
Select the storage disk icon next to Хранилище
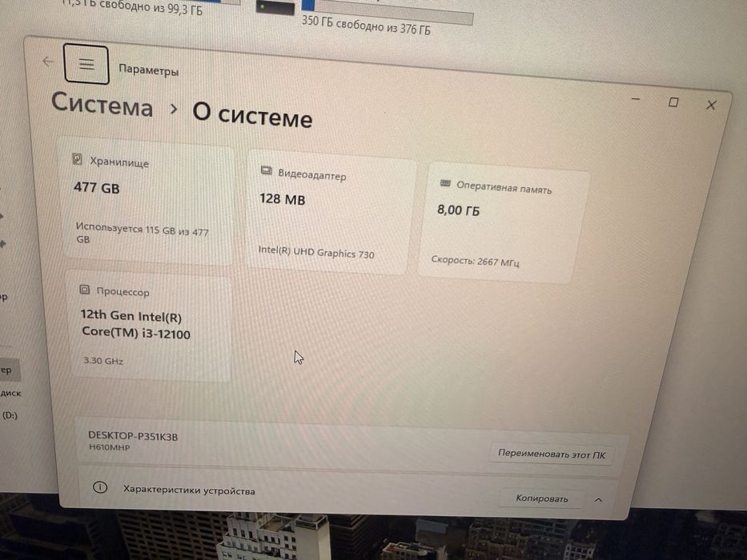[x=77, y=158]
